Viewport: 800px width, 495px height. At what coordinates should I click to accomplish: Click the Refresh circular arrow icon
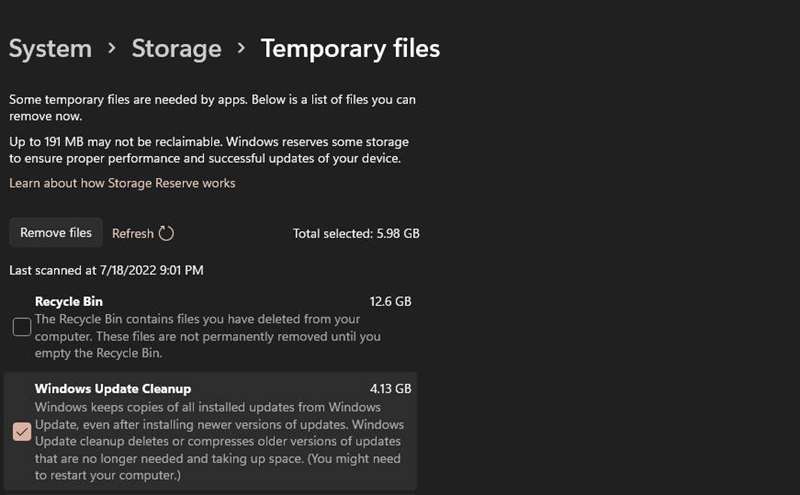tap(166, 233)
